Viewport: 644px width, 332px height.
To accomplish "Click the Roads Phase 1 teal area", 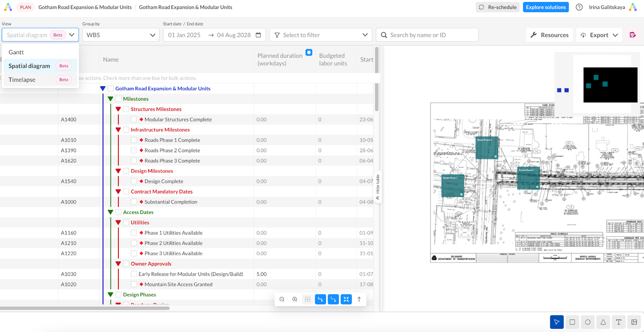I will pyautogui.click(x=453, y=186).
